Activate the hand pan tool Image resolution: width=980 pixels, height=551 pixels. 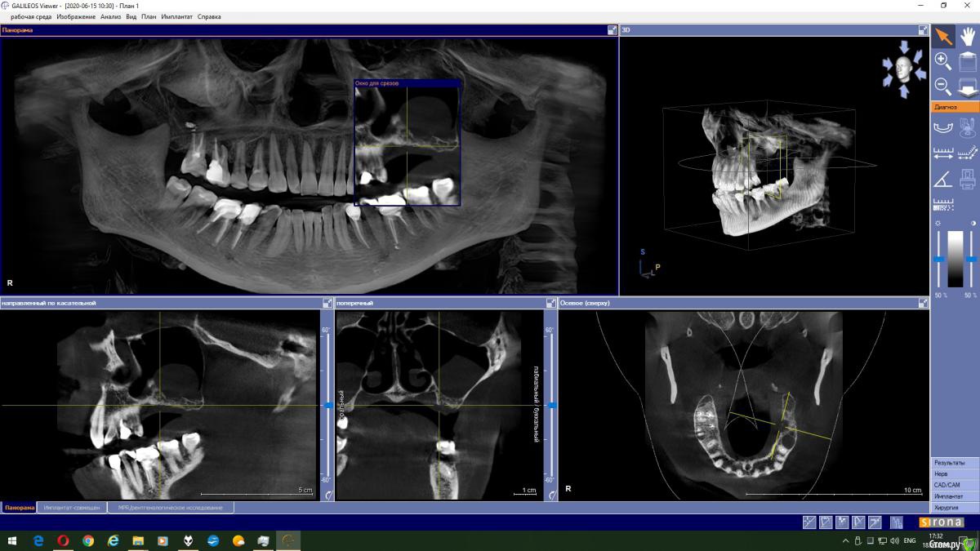(x=967, y=36)
